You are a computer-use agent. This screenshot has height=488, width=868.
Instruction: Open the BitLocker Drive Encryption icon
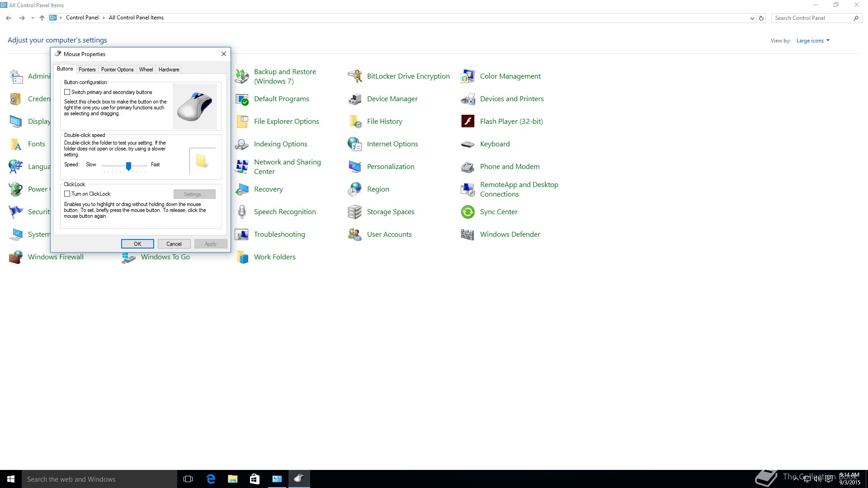click(355, 76)
